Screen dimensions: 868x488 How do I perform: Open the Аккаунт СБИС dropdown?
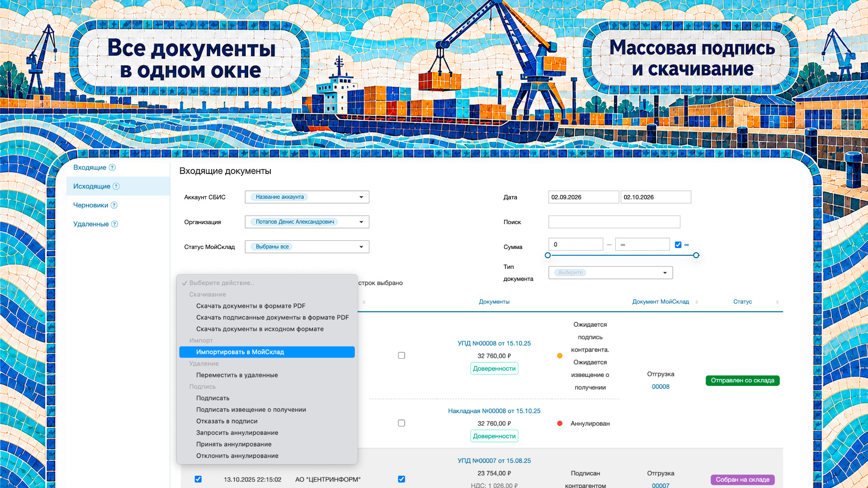pyautogui.click(x=307, y=197)
